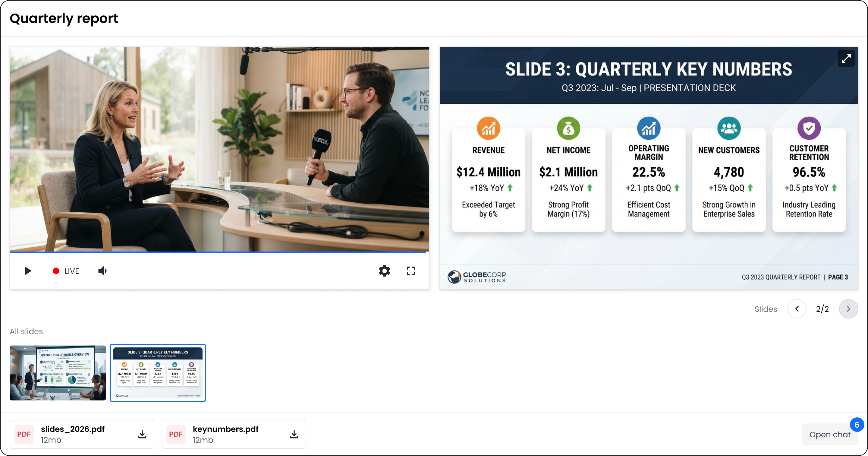Click the All slides heading
The image size is (868, 456).
(x=26, y=331)
